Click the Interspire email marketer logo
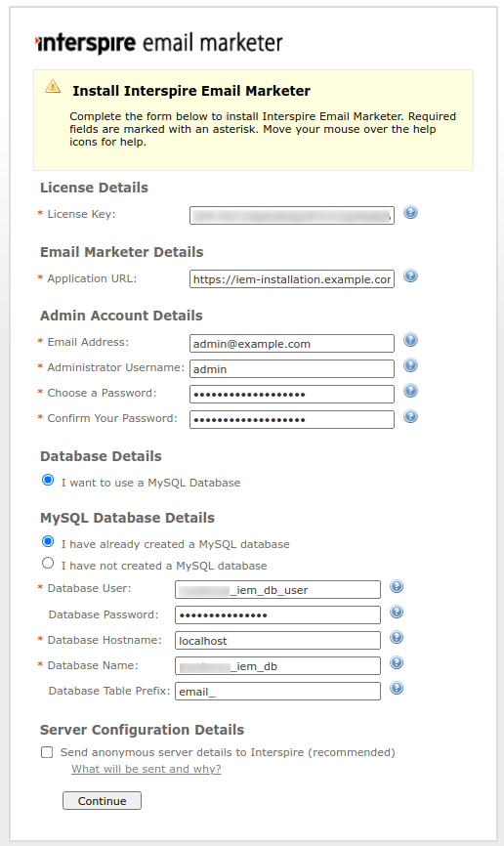This screenshot has width=504, height=846. pos(159,43)
